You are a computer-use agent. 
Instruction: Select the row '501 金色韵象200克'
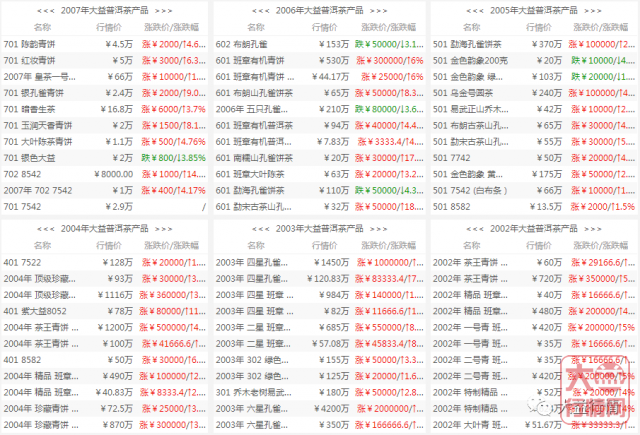point(534,60)
